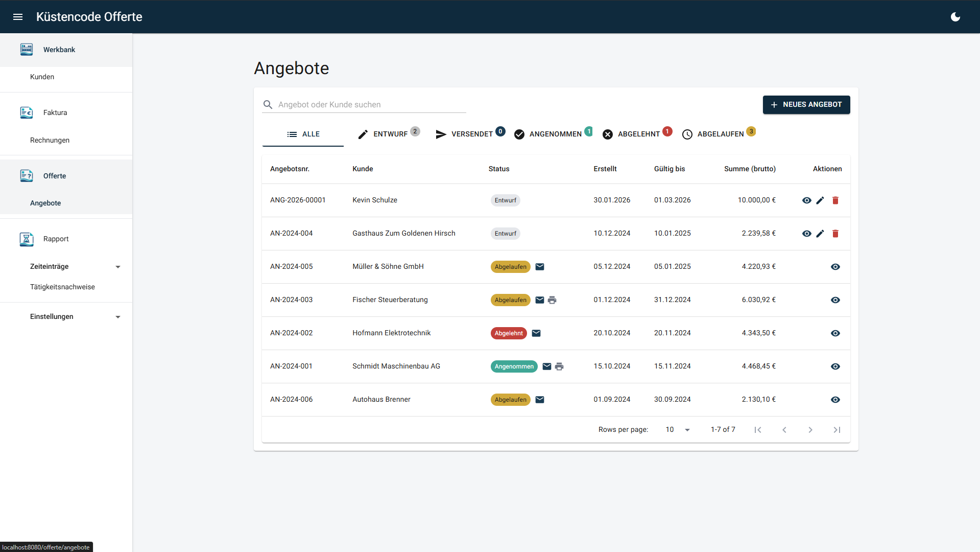Select the Abgelaufen filter tab
The width and height of the screenshot is (980, 552).
click(719, 134)
